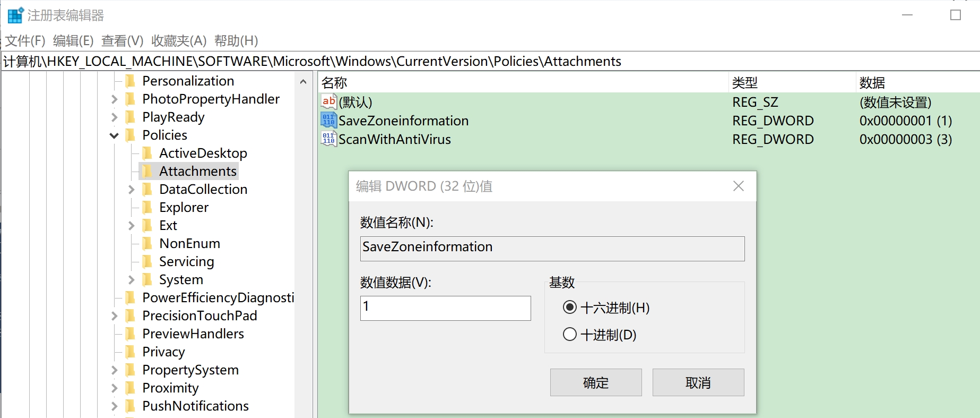Click the PropertySystem folder icon
This screenshot has height=418, width=980.
[130, 370]
